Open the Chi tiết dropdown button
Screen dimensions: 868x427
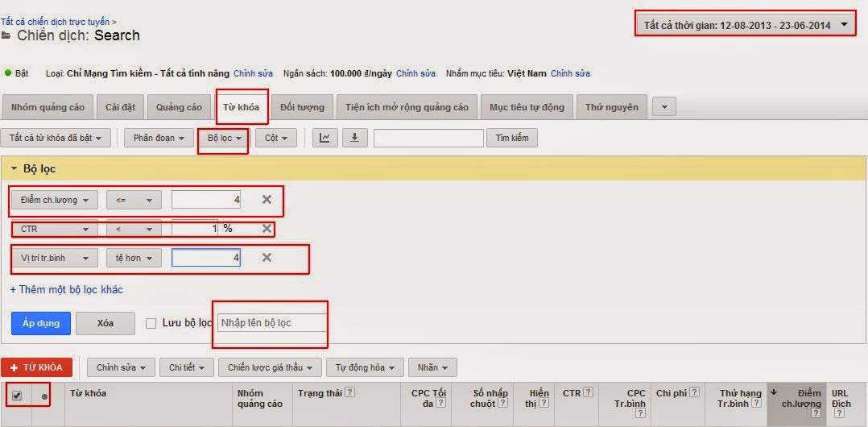[x=187, y=367]
